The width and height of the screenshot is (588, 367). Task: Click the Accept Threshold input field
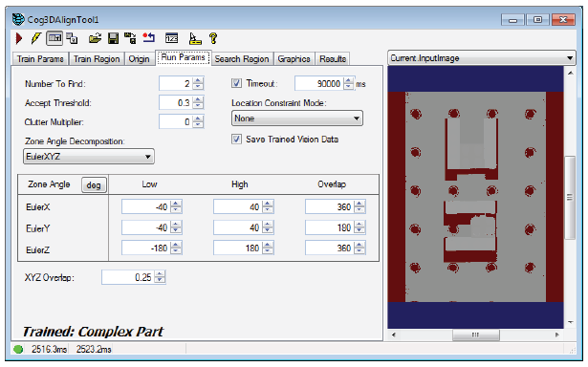175,102
